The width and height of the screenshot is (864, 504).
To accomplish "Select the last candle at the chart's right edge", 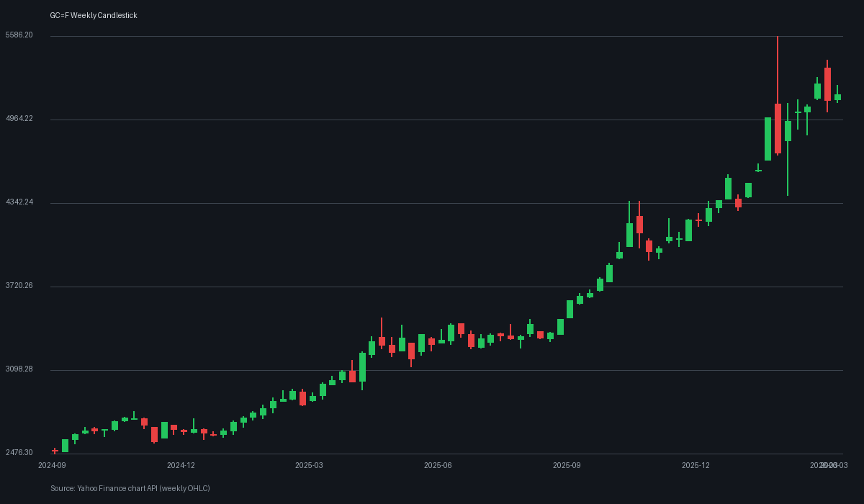I will [x=839, y=97].
